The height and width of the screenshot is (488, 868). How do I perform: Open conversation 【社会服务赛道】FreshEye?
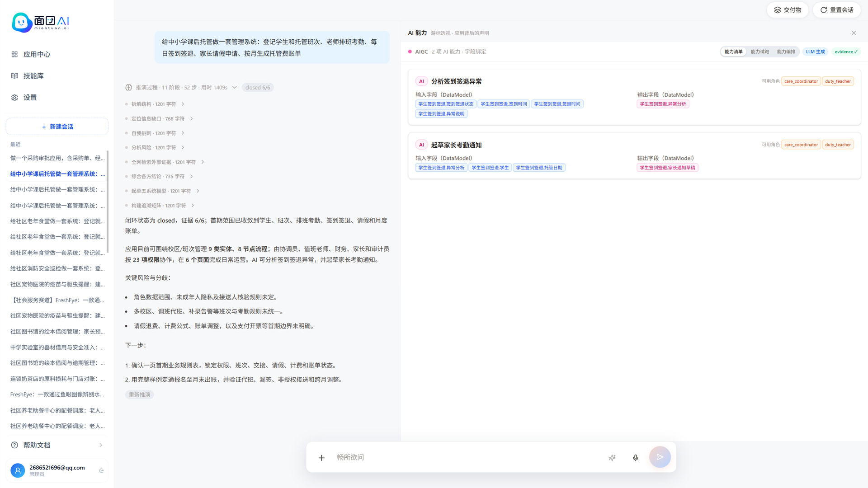click(x=57, y=300)
